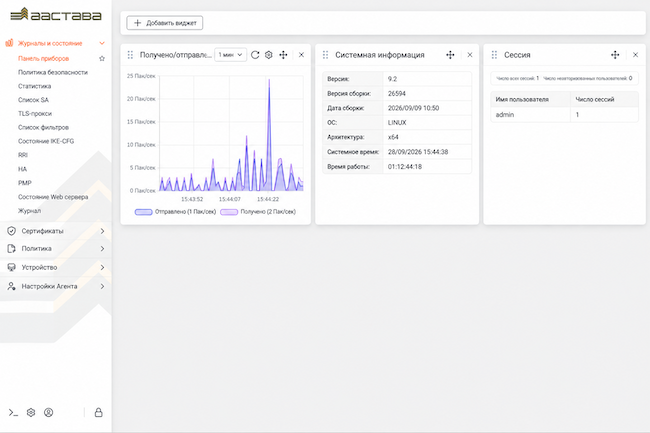
Task: Click system time 28/09/2026 15:44:38
Action: (418, 152)
